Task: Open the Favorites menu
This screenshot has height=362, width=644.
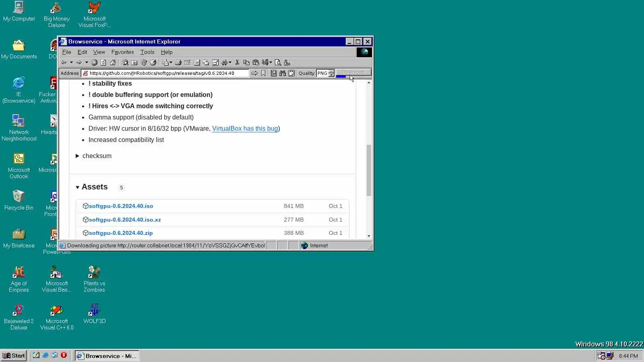Action: pos(122,52)
